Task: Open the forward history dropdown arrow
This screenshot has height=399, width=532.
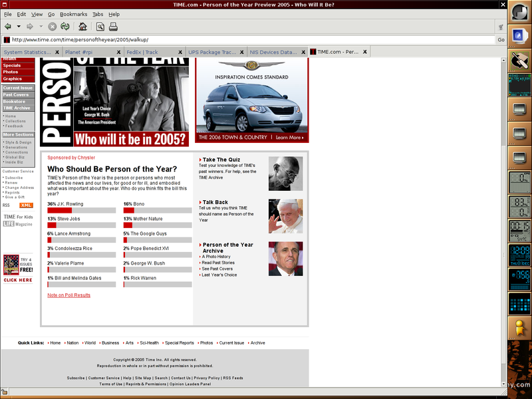Action: click(41, 27)
